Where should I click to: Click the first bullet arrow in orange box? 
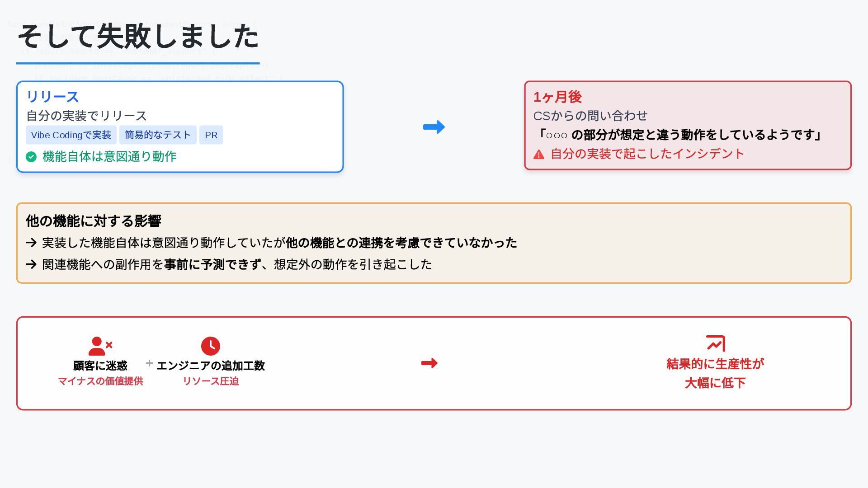point(31,243)
